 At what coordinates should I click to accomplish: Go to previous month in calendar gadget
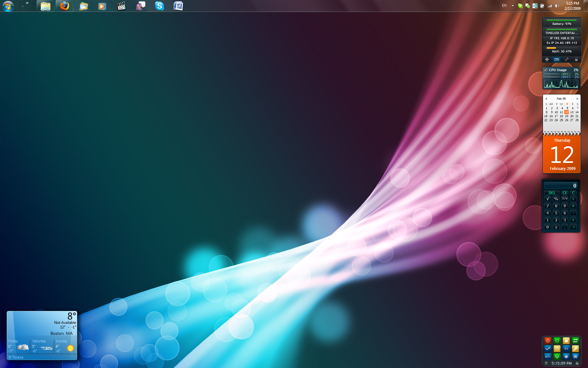(546, 99)
